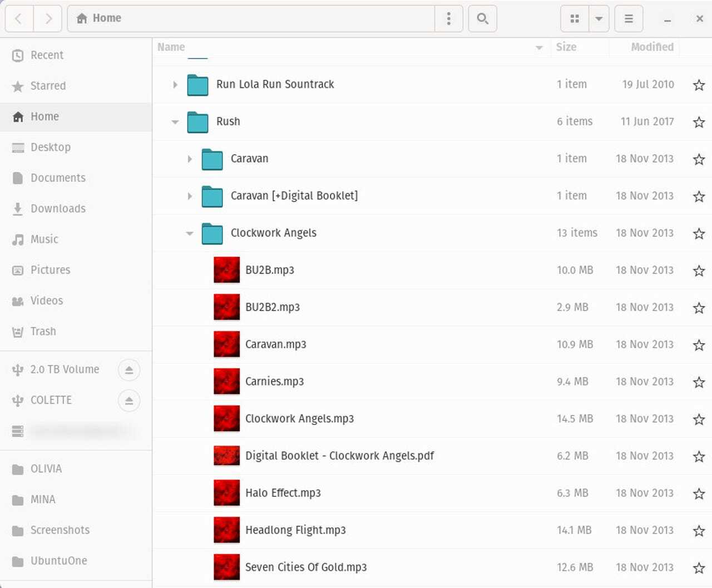Viewport: 712px width, 588px height.
Task: Expand the Run Lola Run Sountrack folder
Action: [x=175, y=85]
